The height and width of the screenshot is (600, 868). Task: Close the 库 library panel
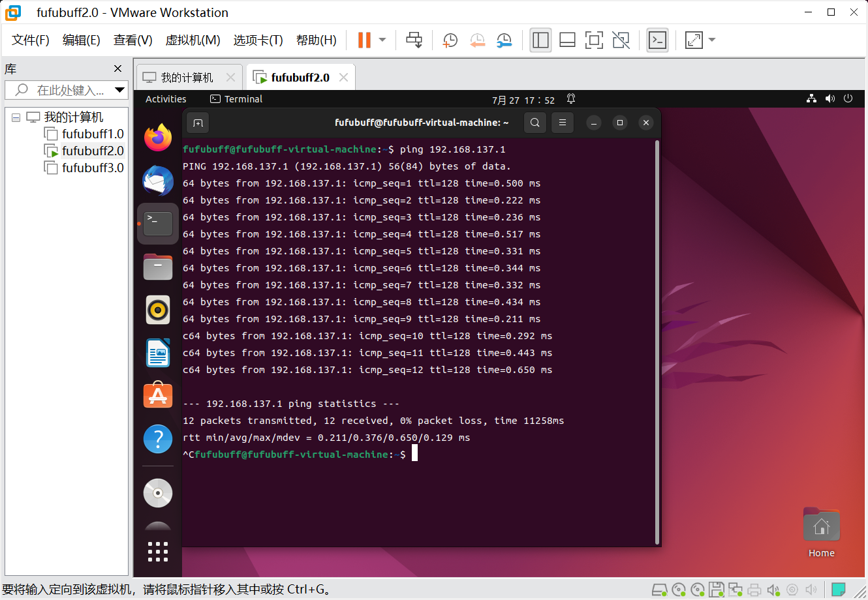[117, 68]
